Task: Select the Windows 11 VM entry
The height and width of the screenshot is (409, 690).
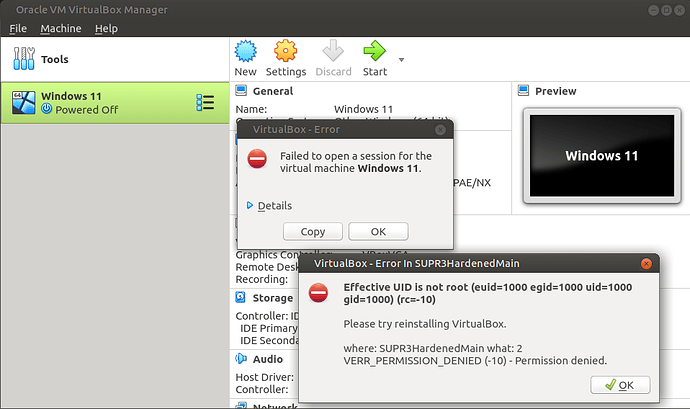Action: click(115, 103)
